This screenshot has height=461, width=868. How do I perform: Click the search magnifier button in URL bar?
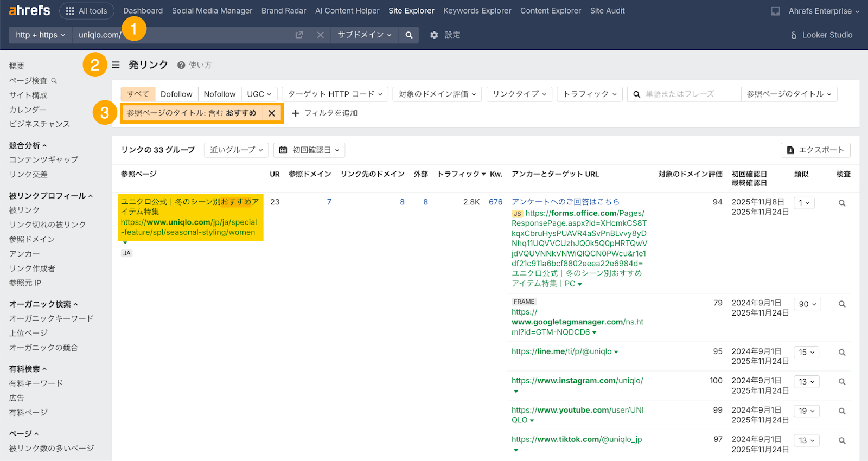pos(409,35)
